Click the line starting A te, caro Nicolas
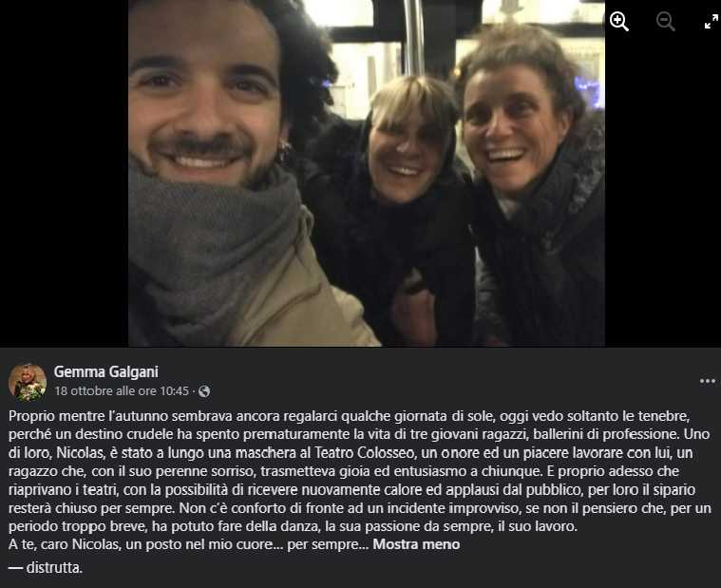The image size is (721, 588). 188,544
